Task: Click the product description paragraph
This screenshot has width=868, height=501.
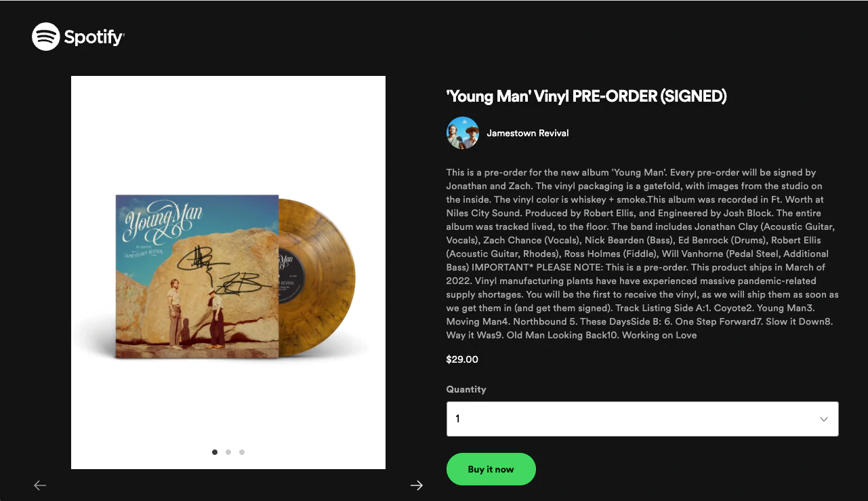Action: pyautogui.click(x=642, y=254)
